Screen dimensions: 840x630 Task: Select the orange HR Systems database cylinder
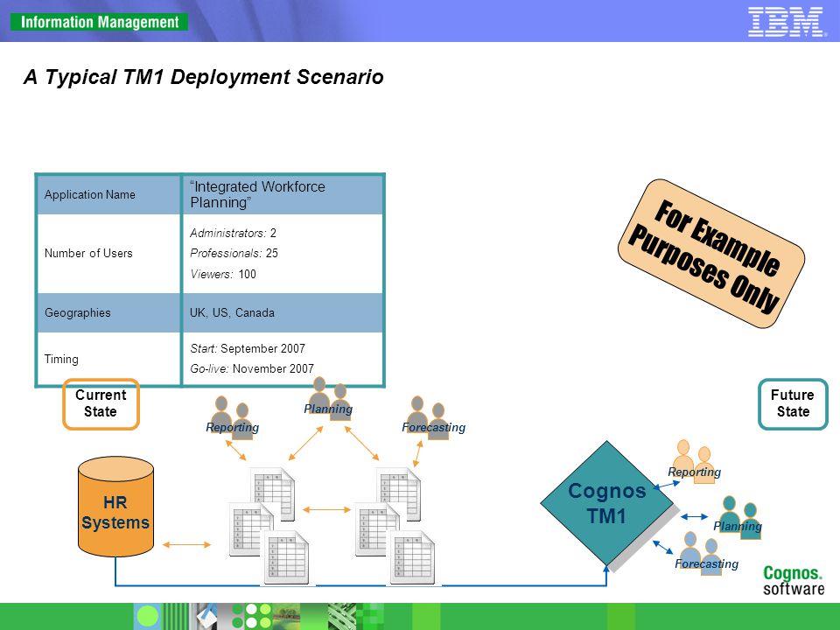[x=115, y=507]
